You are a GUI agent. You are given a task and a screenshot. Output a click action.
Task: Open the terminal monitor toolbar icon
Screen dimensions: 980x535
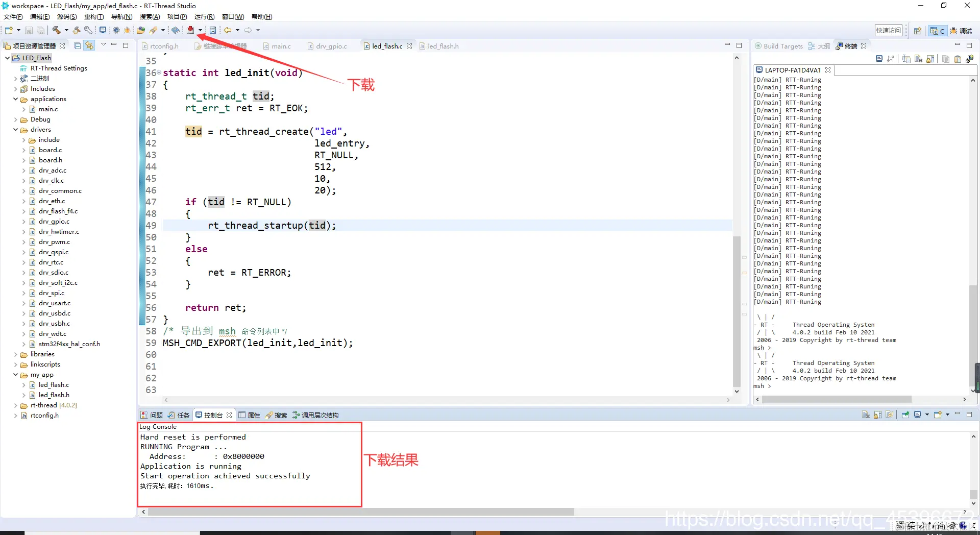[x=103, y=30]
